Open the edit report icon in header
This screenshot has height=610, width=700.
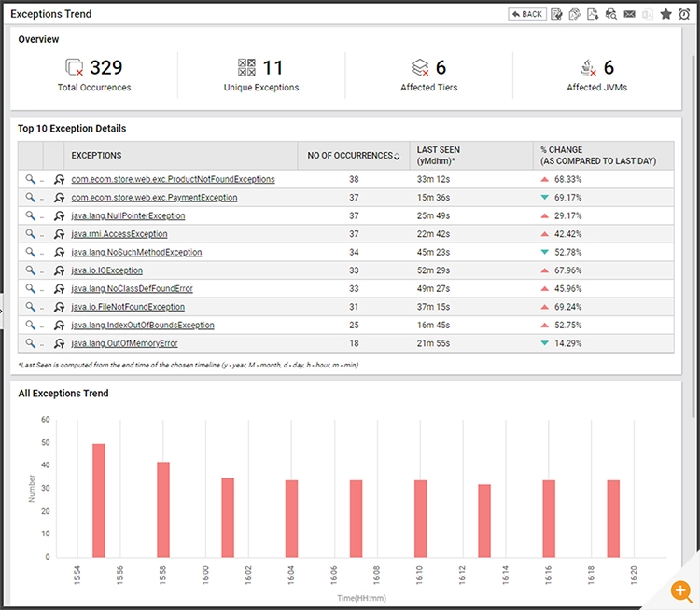[556, 14]
